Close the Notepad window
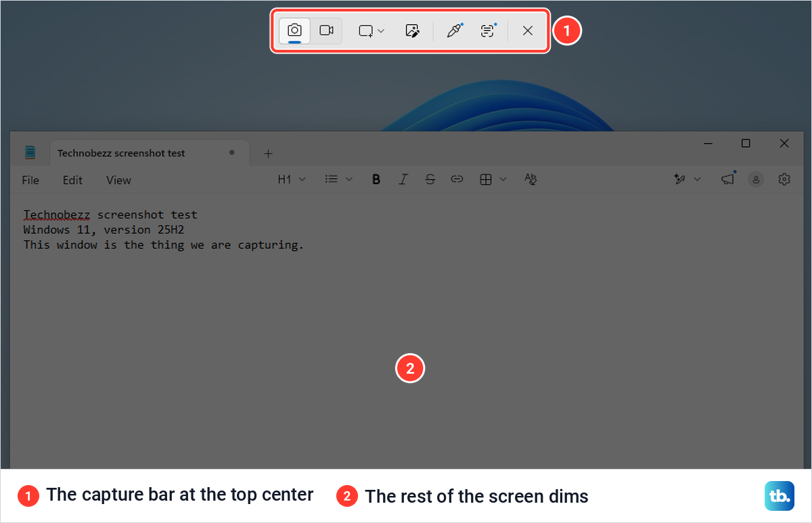 point(784,143)
